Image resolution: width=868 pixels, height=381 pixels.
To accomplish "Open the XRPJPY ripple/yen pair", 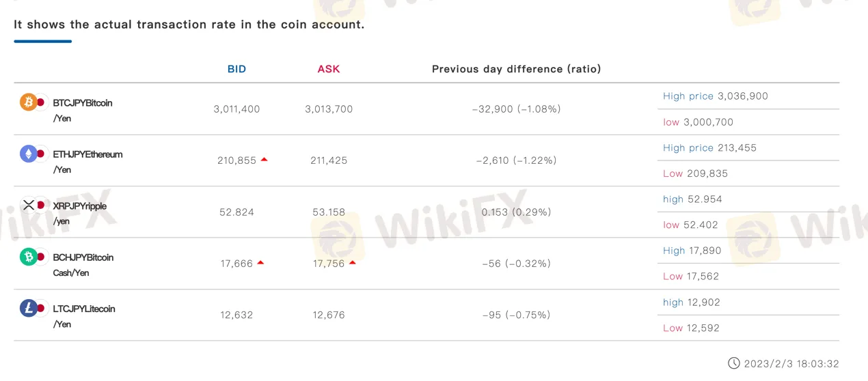I will pyautogui.click(x=80, y=213).
